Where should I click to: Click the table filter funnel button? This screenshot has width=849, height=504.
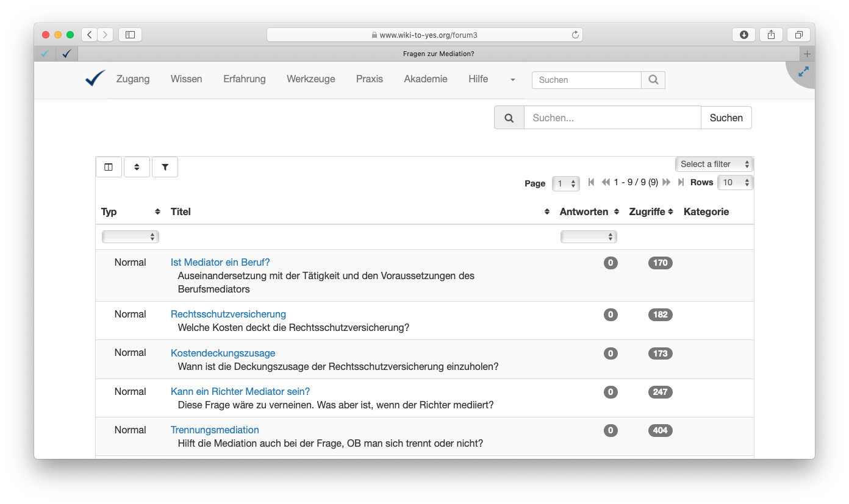tap(165, 167)
